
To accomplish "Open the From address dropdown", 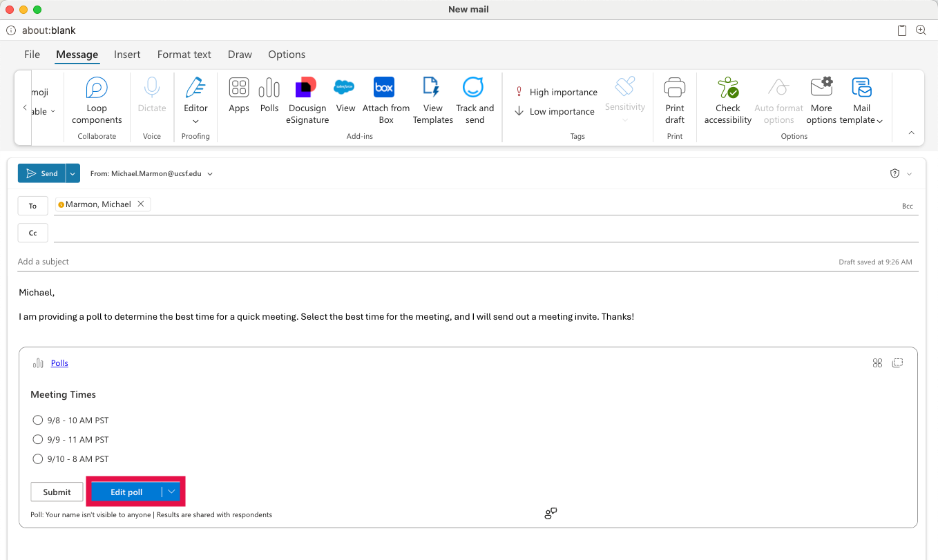I will (x=210, y=174).
